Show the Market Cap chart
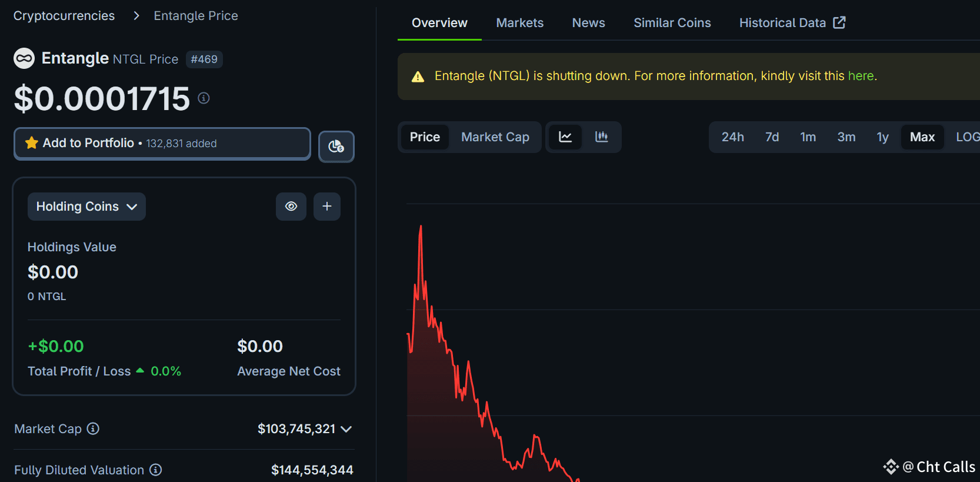Viewport: 980px width, 482px height. pyautogui.click(x=495, y=137)
